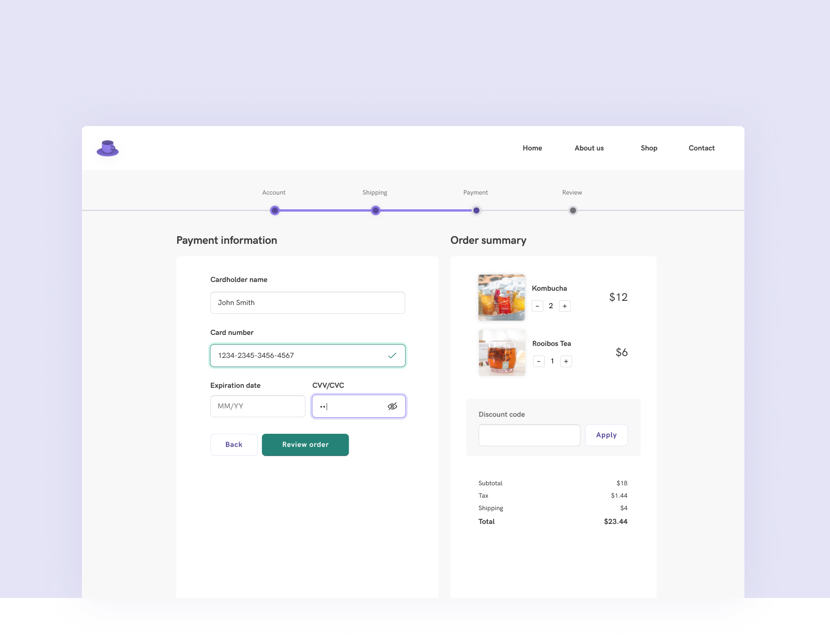Image resolution: width=830 pixels, height=644 pixels.
Task: Click the bold Total label
Action: coord(486,522)
